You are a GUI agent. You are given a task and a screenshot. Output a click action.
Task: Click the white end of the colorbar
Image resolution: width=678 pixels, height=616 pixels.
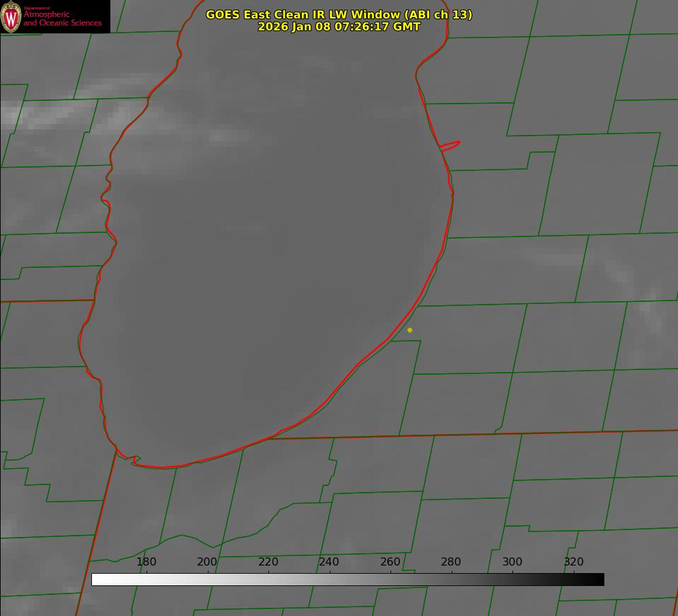(x=97, y=579)
